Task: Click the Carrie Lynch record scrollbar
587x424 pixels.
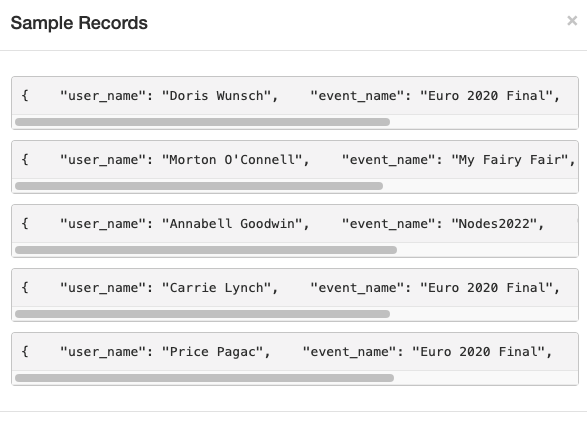Action: pos(203,314)
